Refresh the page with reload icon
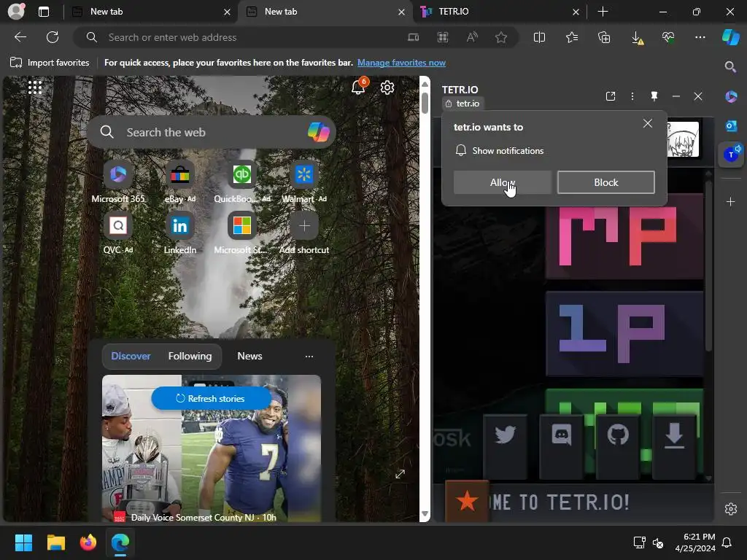Image resolution: width=747 pixels, height=560 pixels. click(53, 37)
